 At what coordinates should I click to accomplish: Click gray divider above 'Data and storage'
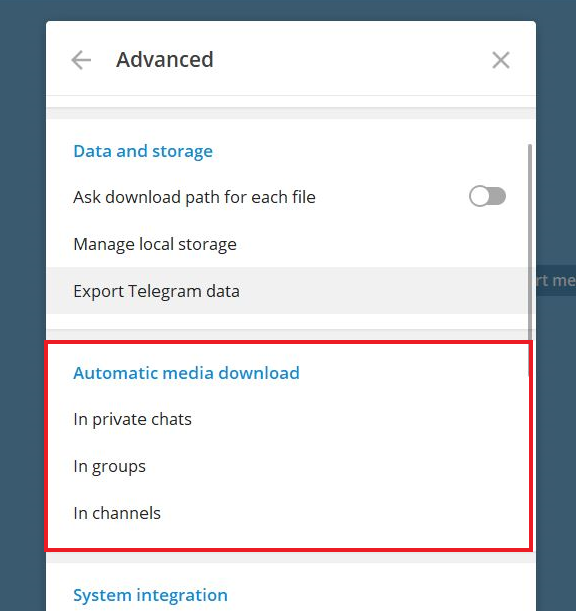tap(291, 113)
